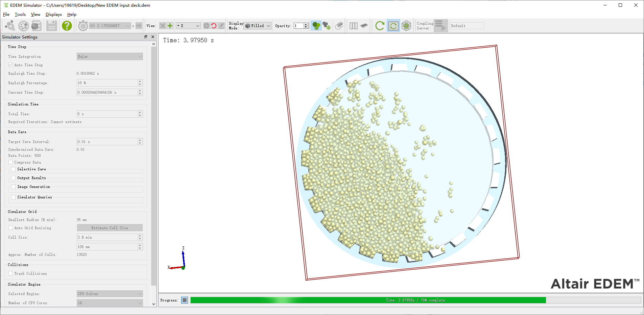644x315 pixels.
Task: Click the scroll down arrow in settings panel
Action: click(154, 304)
